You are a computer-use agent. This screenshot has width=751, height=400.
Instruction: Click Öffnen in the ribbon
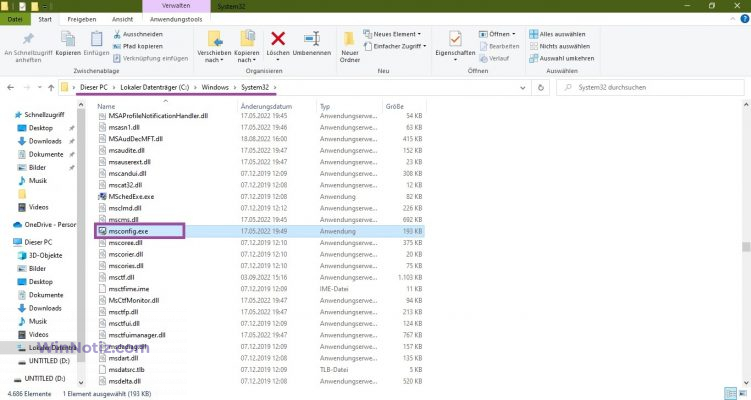(497, 34)
